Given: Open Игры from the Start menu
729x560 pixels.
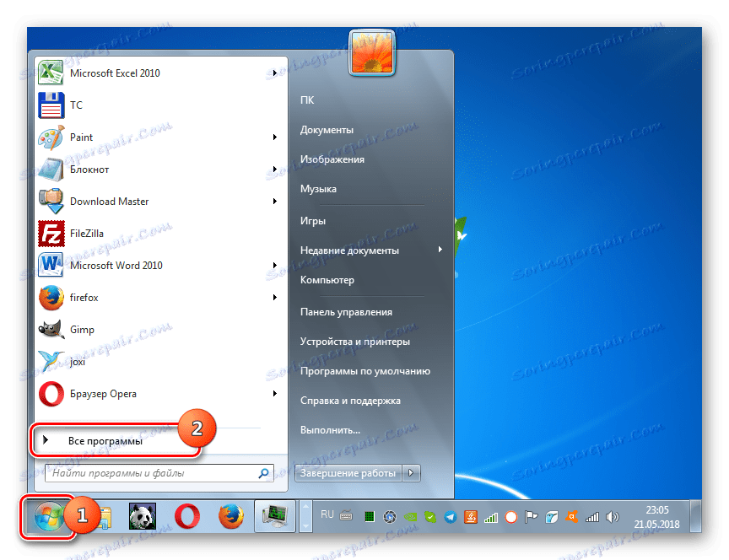Looking at the screenshot, I should 313,221.
